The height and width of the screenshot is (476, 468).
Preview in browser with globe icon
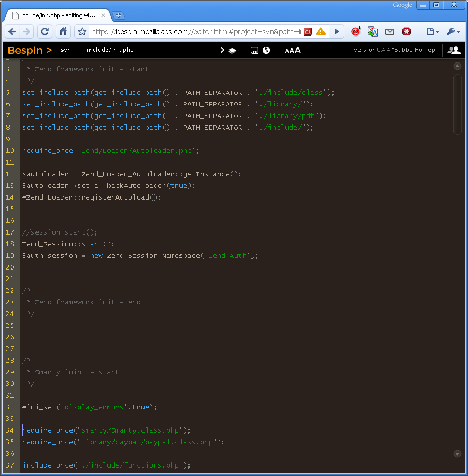point(266,50)
